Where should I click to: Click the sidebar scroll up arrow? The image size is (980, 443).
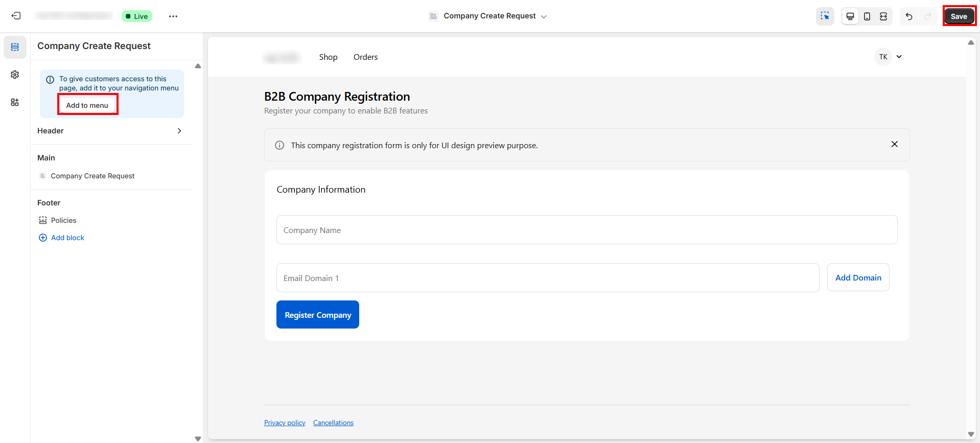(198, 66)
